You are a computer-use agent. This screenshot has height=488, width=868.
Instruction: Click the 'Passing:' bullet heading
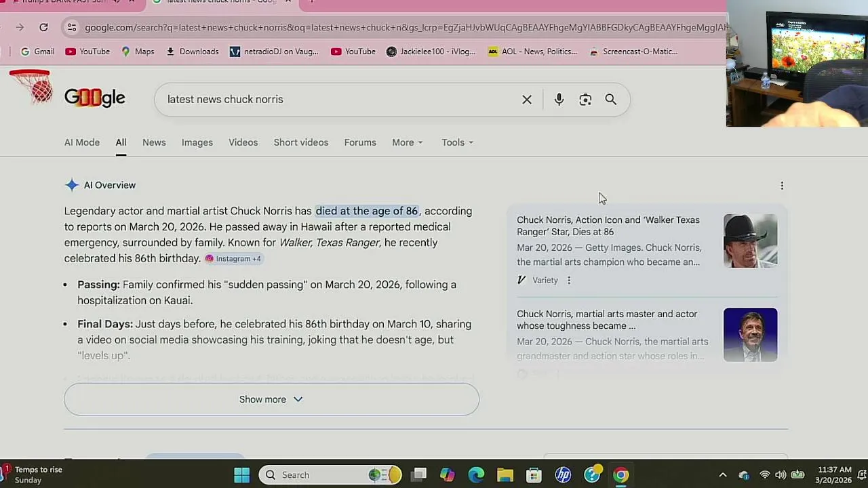click(98, 285)
